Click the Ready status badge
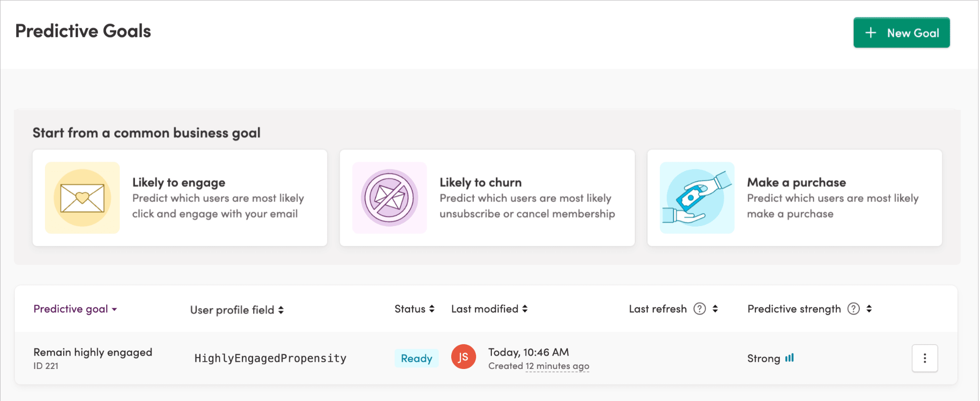Image resolution: width=980 pixels, height=401 pixels. pyautogui.click(x=416, y=358)
